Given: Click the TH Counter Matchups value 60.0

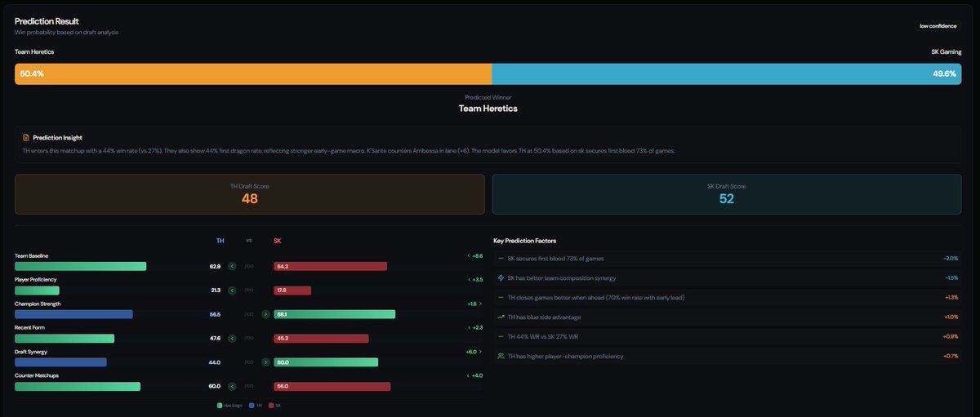Looking at the screenshot, I should (215, 387).
